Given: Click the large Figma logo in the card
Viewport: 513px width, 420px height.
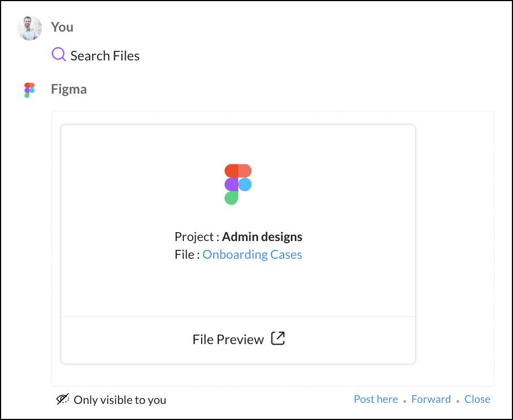Looking at the screenshot, I should (238, 184).
